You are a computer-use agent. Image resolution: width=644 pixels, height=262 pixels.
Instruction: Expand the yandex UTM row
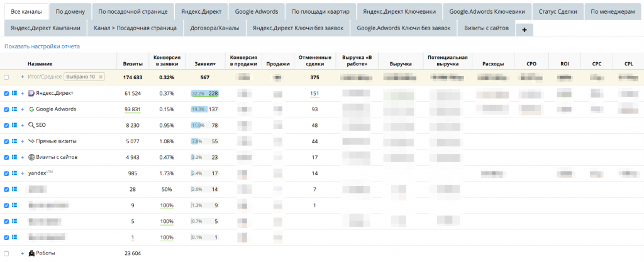[x=23, y=173]
